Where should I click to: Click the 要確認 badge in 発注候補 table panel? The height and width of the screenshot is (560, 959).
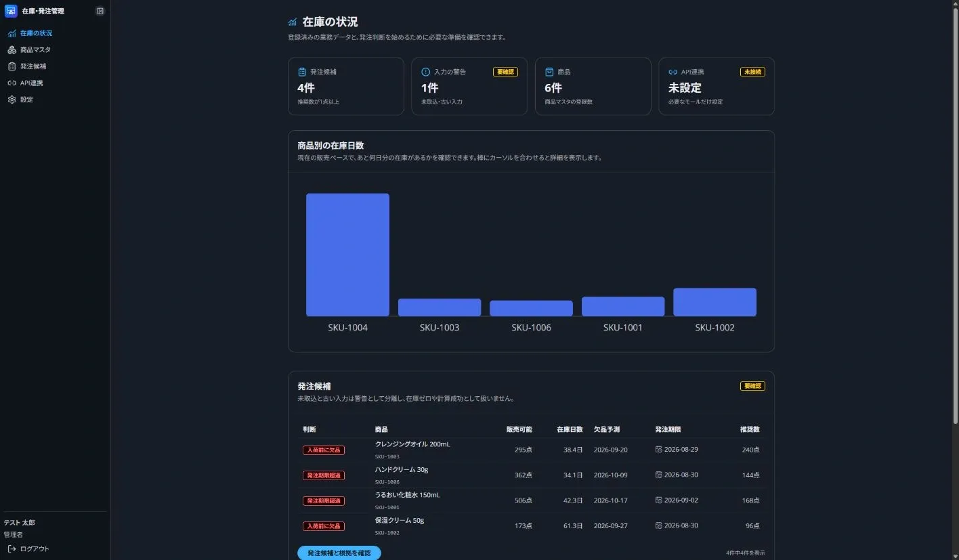tap(752, 386)
